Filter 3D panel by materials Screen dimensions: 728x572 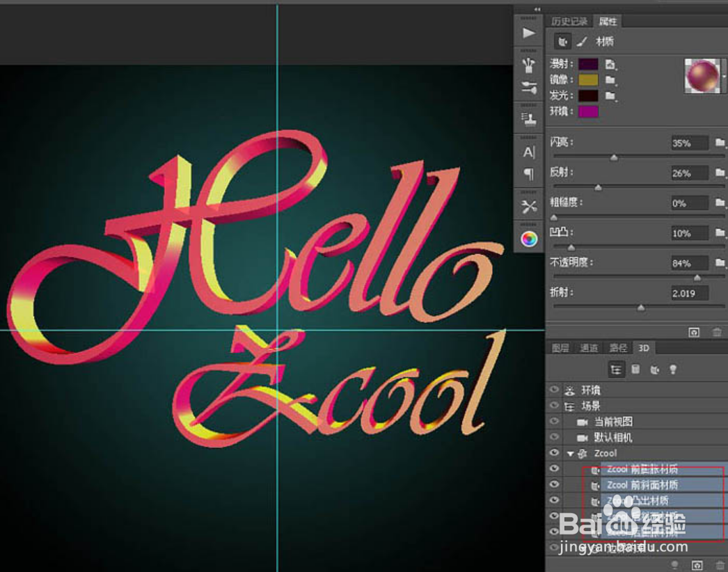pyautogui.click(x=655, y=370)
